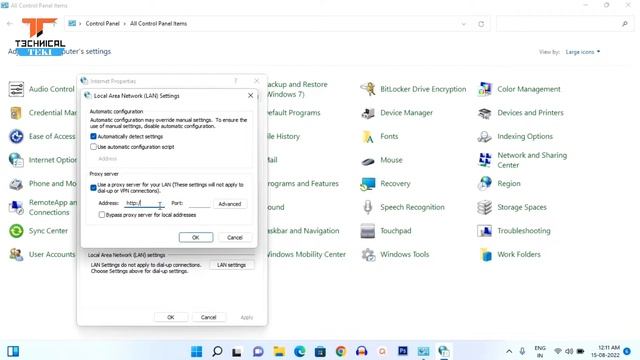The height and width of the screenshot is (360, 640).
Task: Click the proxy Address input field
Action: click(144, 203)
